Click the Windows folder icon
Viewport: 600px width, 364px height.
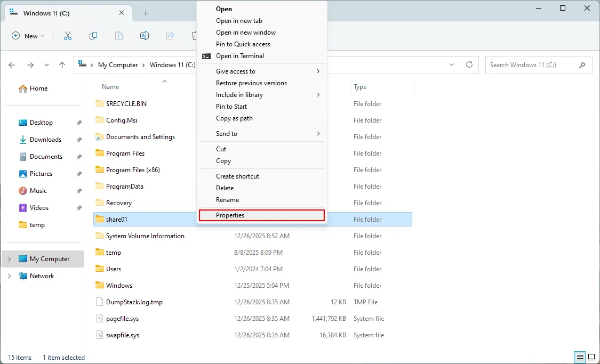tap(100, 285)
